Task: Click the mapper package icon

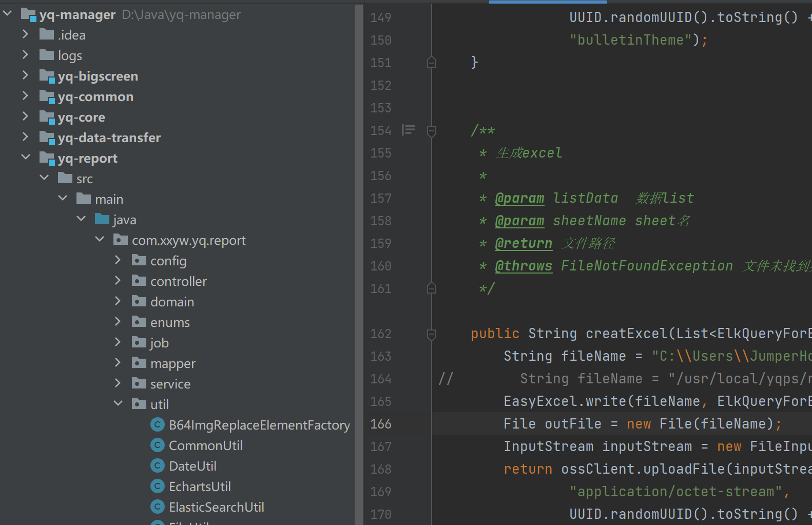Action: coord(139,363)
